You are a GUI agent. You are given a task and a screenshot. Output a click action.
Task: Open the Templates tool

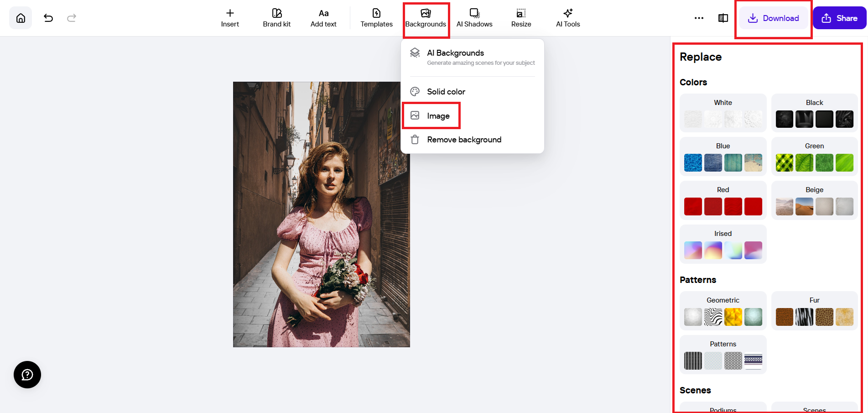tap(376, 18)
